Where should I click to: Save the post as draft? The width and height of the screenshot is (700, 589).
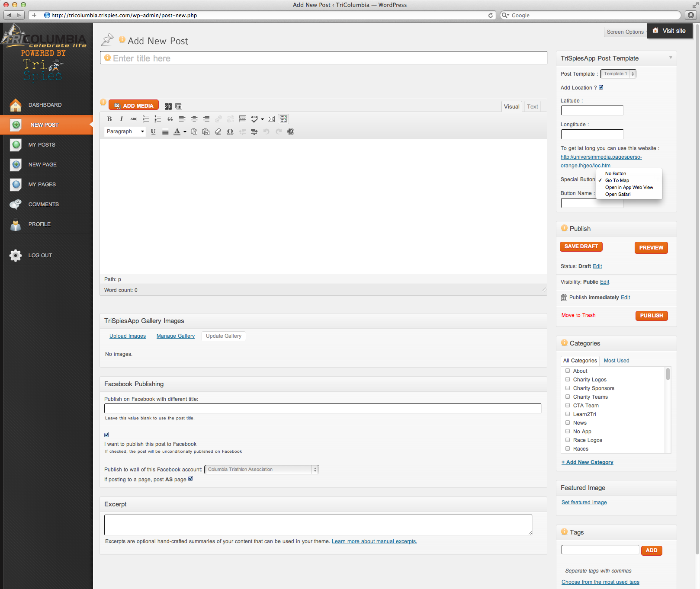click(581, 246)
